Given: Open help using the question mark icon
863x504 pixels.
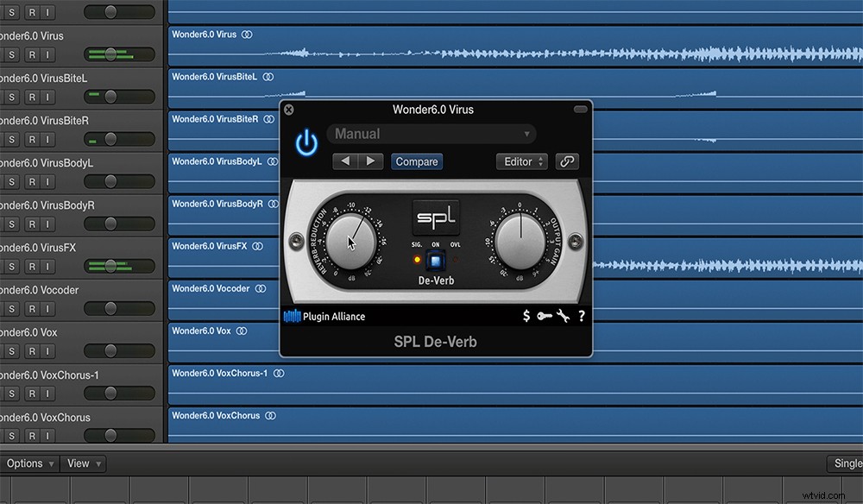Looking at the screenshot, I should (x=581, y=316).
